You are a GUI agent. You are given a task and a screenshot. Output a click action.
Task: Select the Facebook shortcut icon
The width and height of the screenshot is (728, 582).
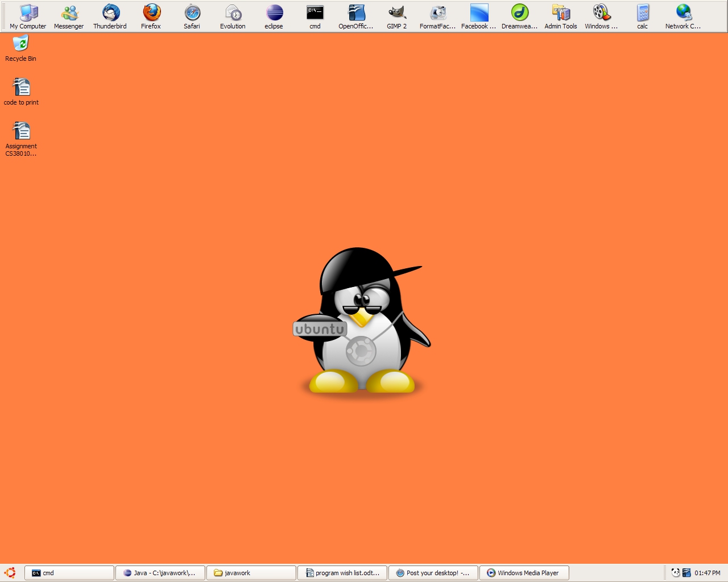pos(479,16)
